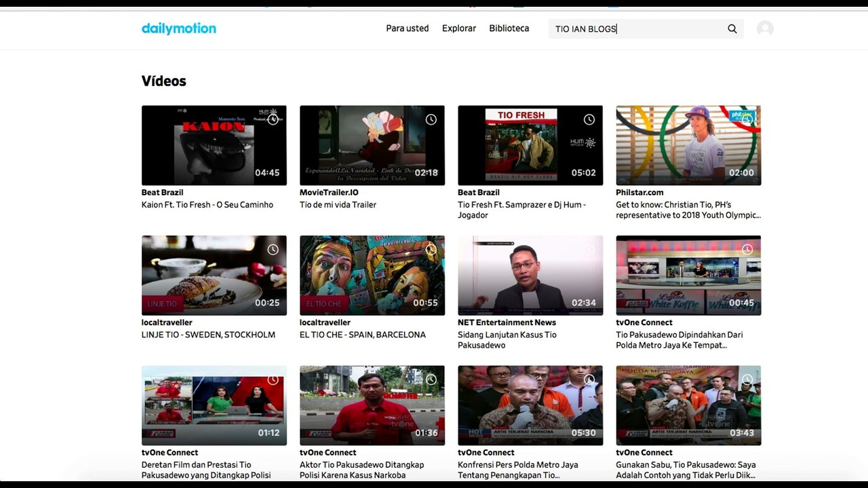Visit tvOne Connect channel above Gunakan Sabu

(644, 453)
